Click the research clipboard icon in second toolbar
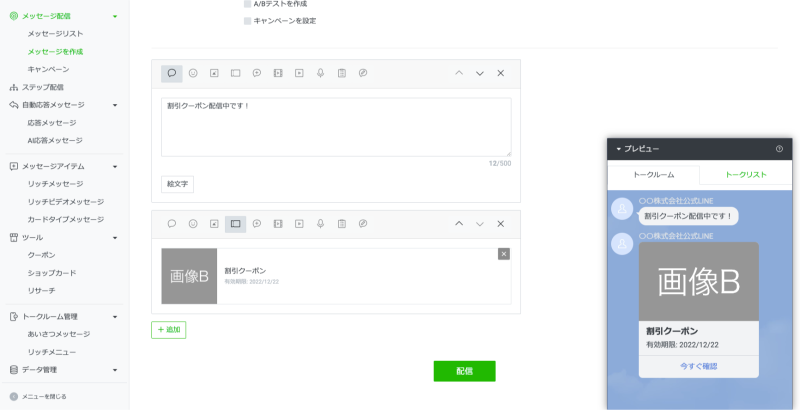This screenshot has width=800, height=410. point(341,224)
